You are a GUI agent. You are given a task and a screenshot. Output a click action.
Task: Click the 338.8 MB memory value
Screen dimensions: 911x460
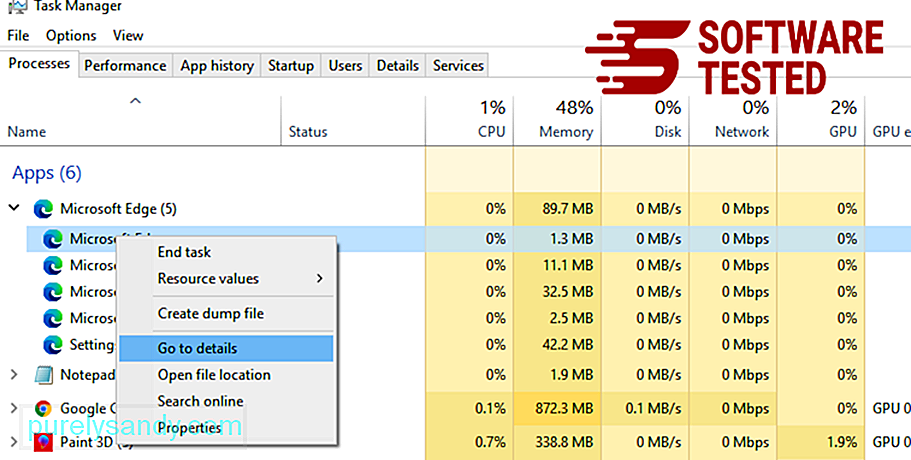coord(564,442)
